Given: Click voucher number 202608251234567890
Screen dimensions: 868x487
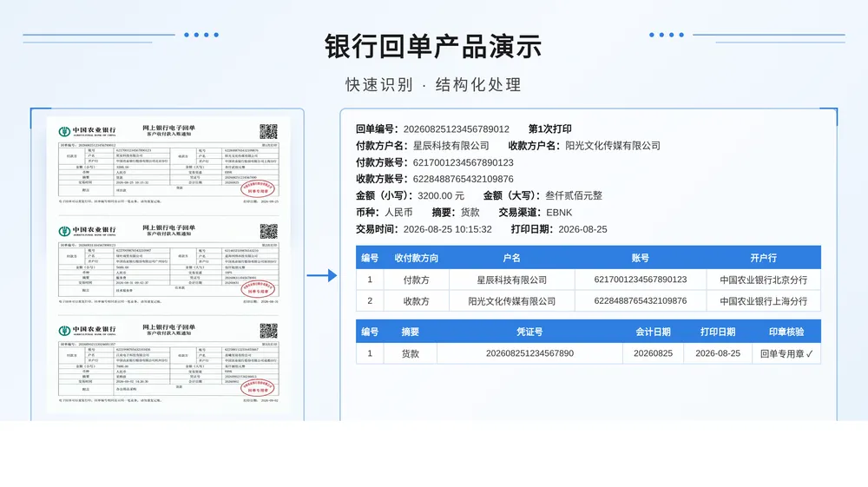Looking at the screenshot, I should 529,353.
